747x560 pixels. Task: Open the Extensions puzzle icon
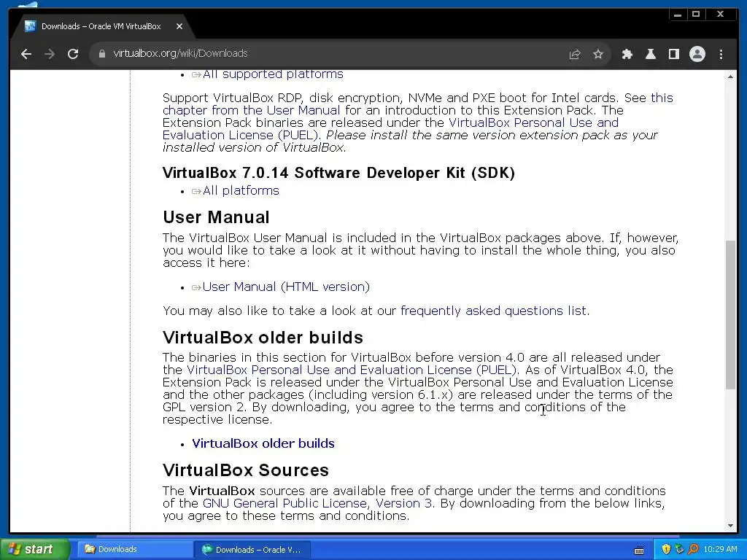click(627, 54)
